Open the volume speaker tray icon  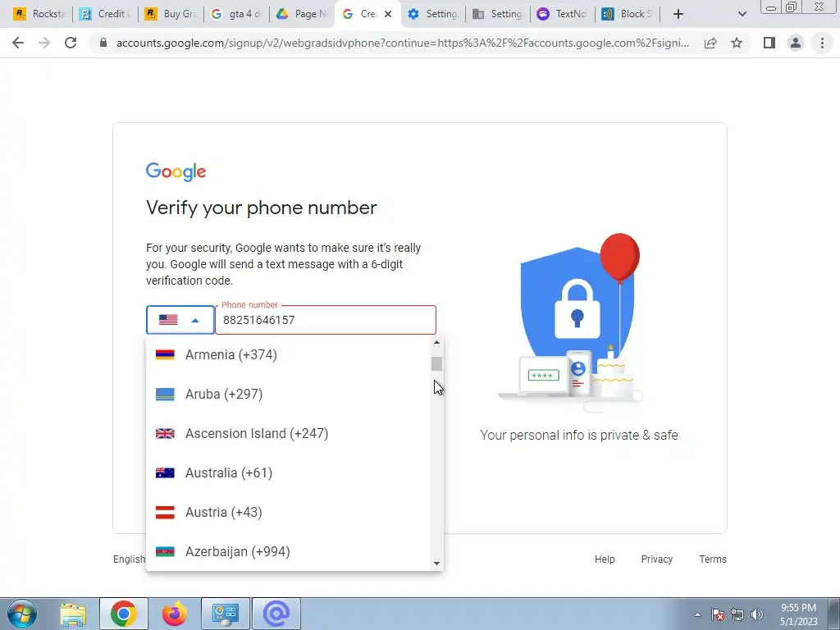757,615
